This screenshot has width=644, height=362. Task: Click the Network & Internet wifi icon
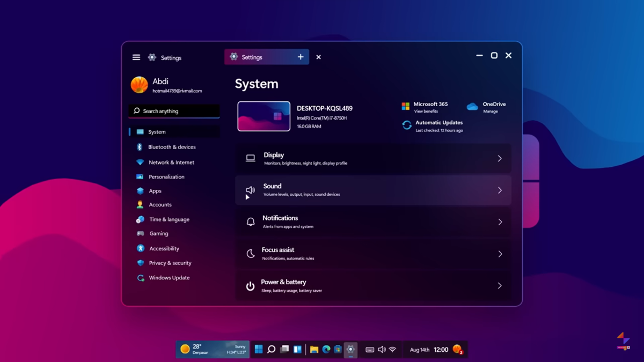click(x=140, y=162)
